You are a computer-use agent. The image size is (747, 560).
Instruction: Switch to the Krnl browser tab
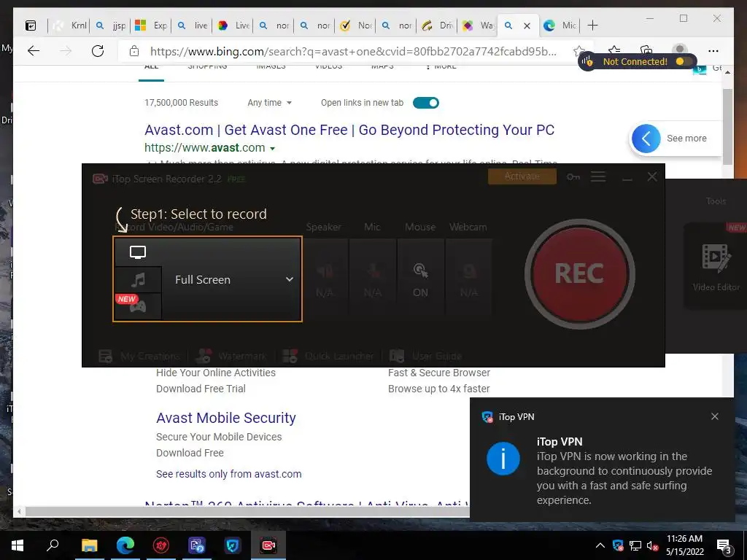pyautogui.click(x=69, y=26)
